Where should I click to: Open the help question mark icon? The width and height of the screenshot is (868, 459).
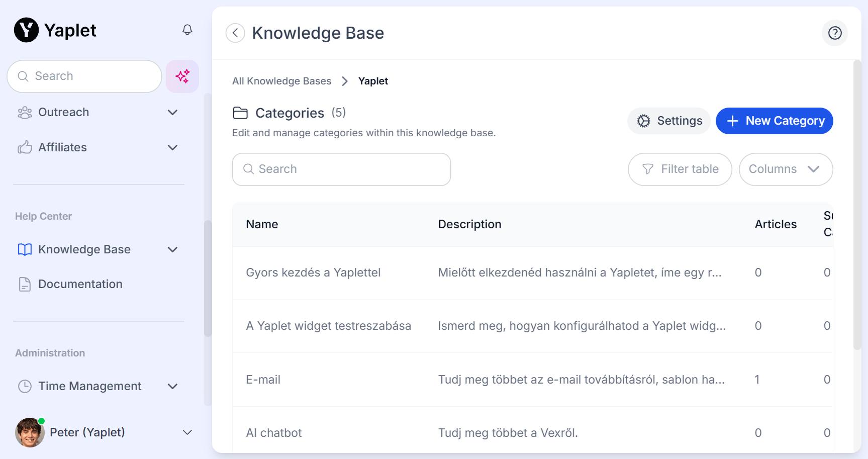834,33
